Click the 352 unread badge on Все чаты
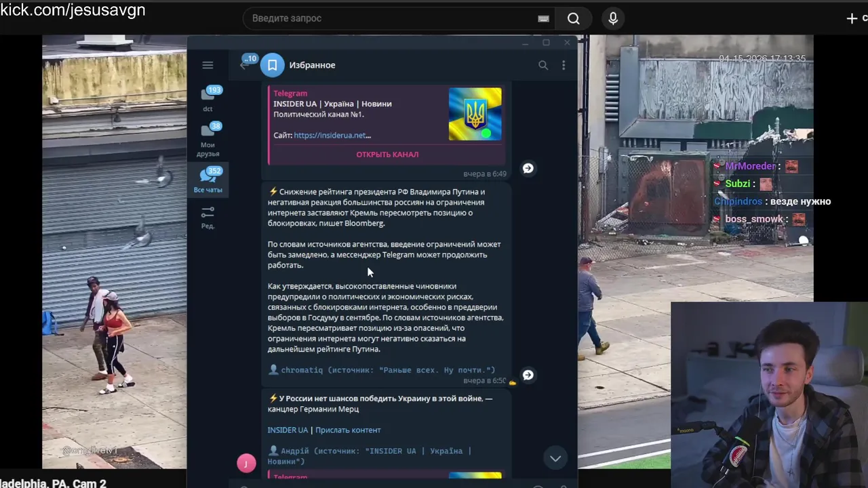This screenshot has height=488, width=868. pyautogui.click(x=214, y=171)
